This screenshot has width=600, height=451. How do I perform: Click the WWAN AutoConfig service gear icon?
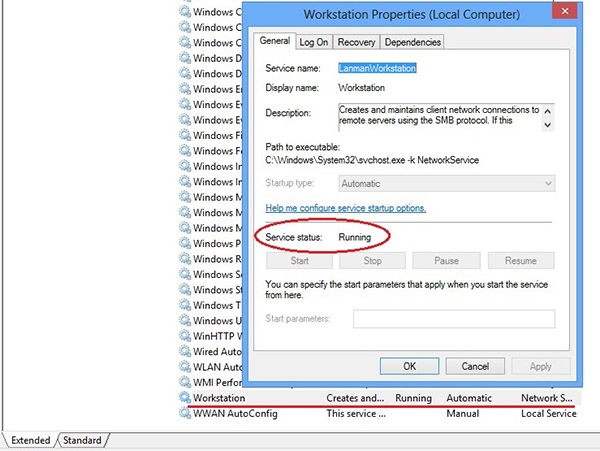(x=184, y=413)
